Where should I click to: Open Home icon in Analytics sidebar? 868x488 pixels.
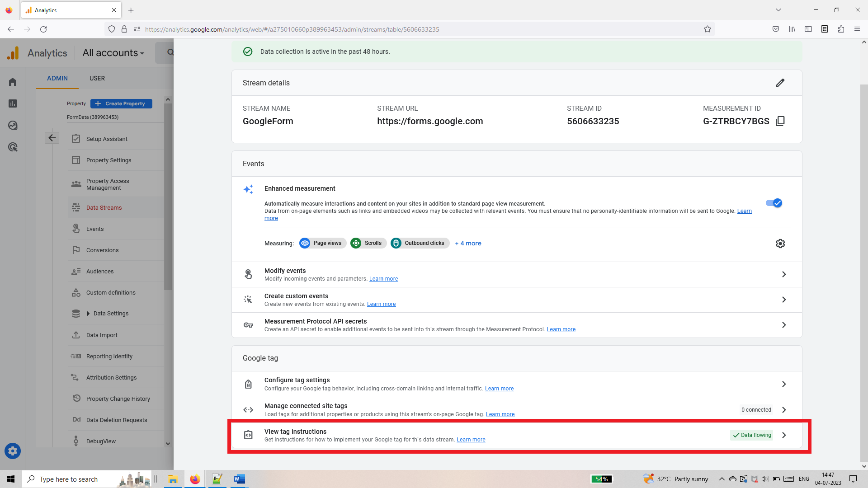pyautogui.click(x=13, y=82)
